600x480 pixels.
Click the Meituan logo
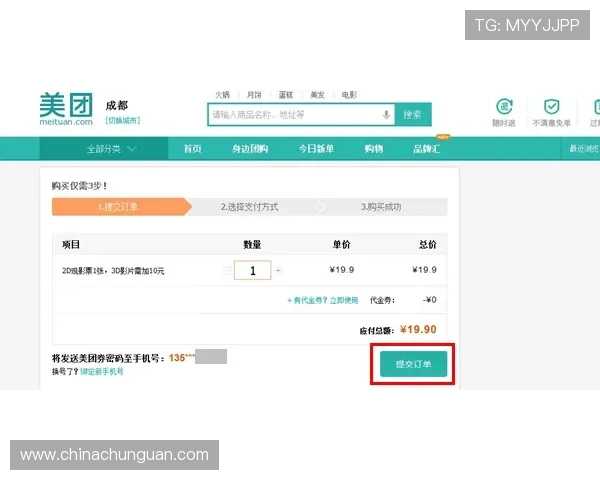66,107
